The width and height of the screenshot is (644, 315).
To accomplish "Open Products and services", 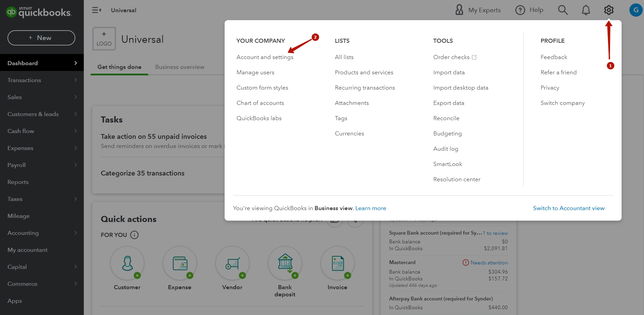I will [364, 72].
